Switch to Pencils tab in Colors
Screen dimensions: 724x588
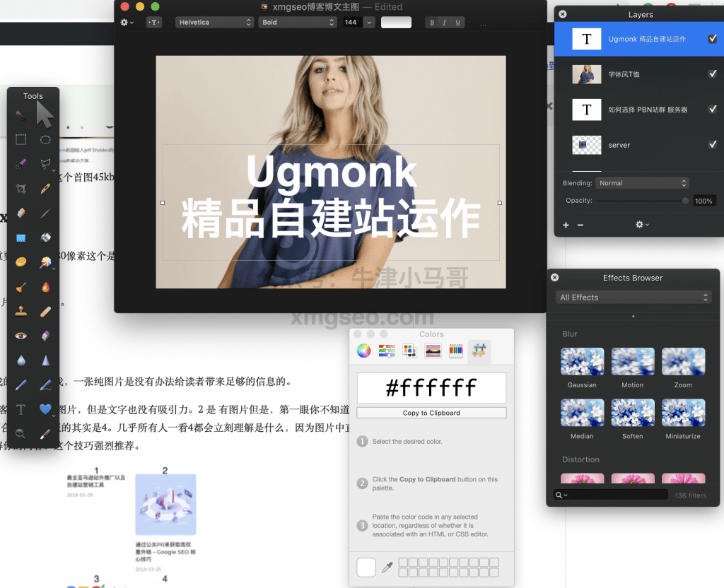456,351
